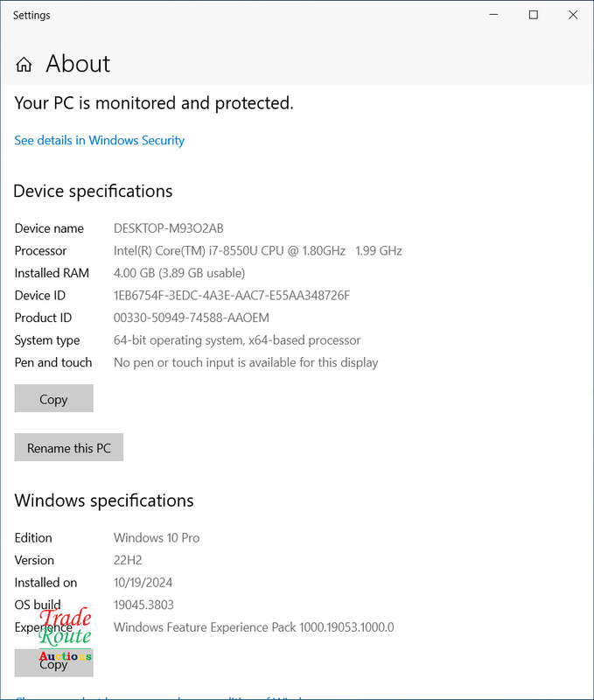This screenshot has height=700, width=594.
Task: Click the Device specifications heading
Action: point(93,191)
